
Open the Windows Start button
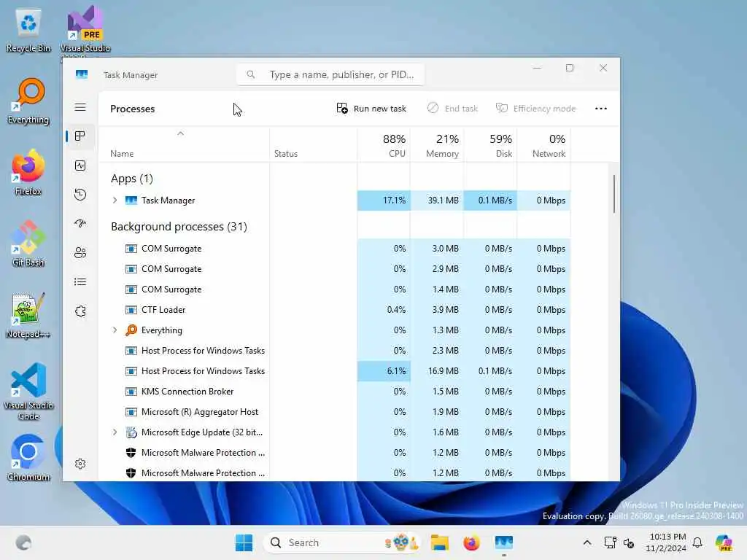pyautogui.click(x=244, y=542)
